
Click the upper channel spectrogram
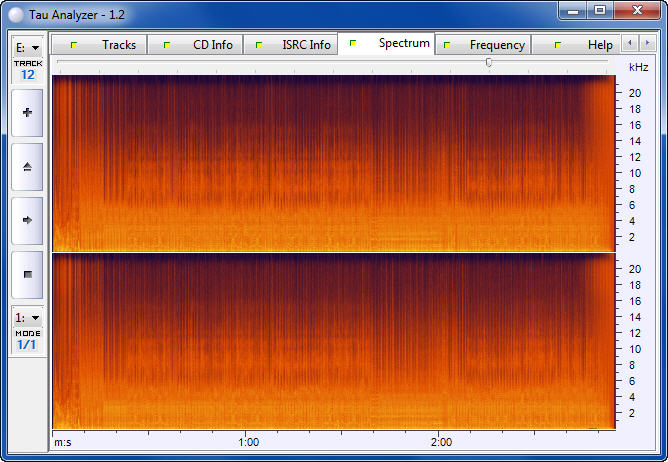pyautogui.click(x=333, y=163)
